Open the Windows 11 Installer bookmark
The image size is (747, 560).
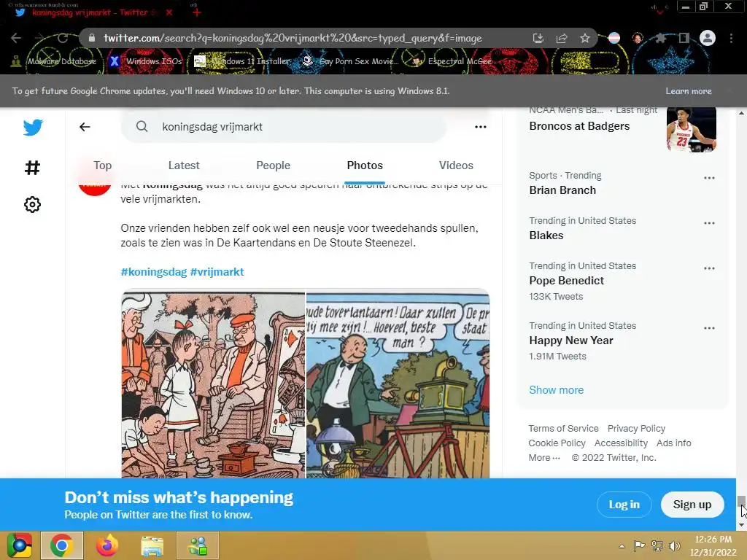(x=242, y=61)
